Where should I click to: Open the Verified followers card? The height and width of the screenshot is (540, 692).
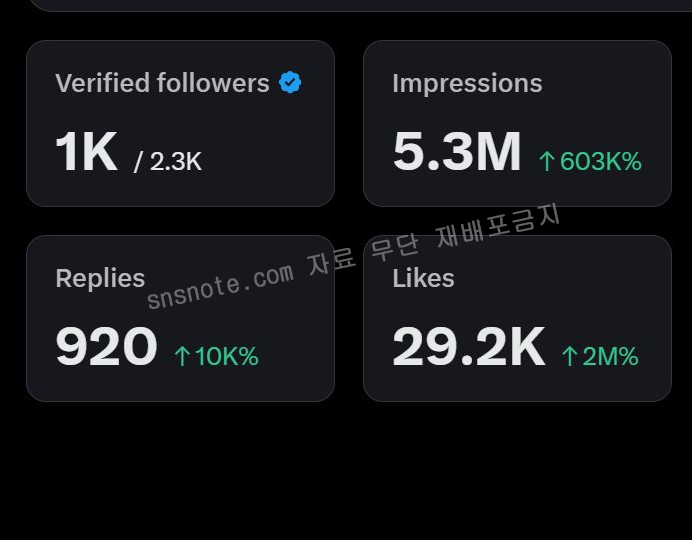(x=181, y=124)
